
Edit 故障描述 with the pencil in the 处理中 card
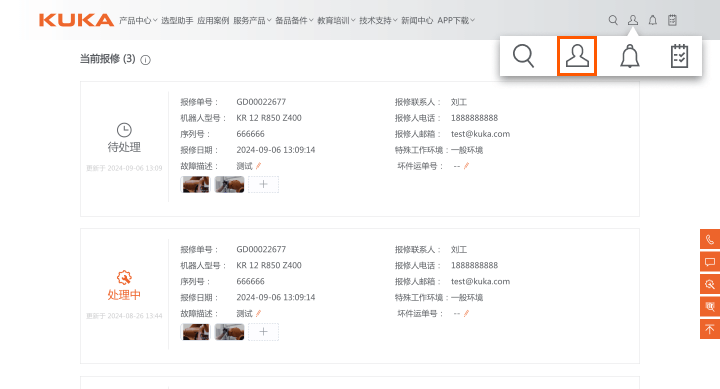[259, 313]
